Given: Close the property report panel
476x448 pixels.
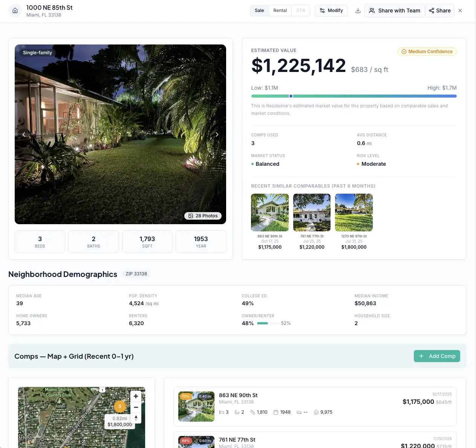Looking at the screenshot, I should pyautogui.click(x=460, y=11).
